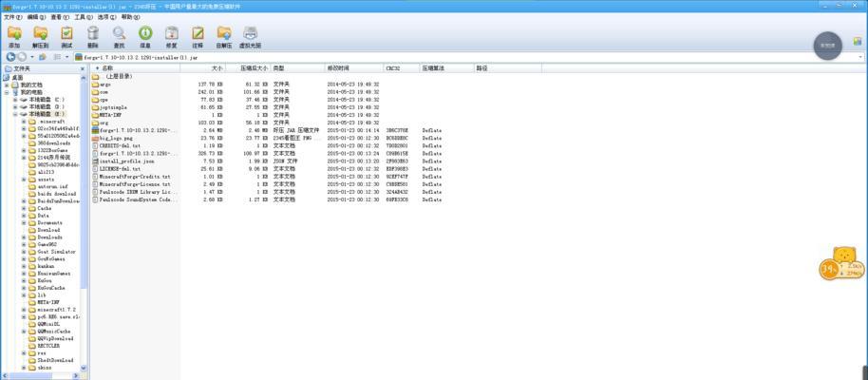Viewport: 868px width, 380px height.
Task: Collapse 我的电脑 in the folder tree
Action: click(x=7, y=92)
